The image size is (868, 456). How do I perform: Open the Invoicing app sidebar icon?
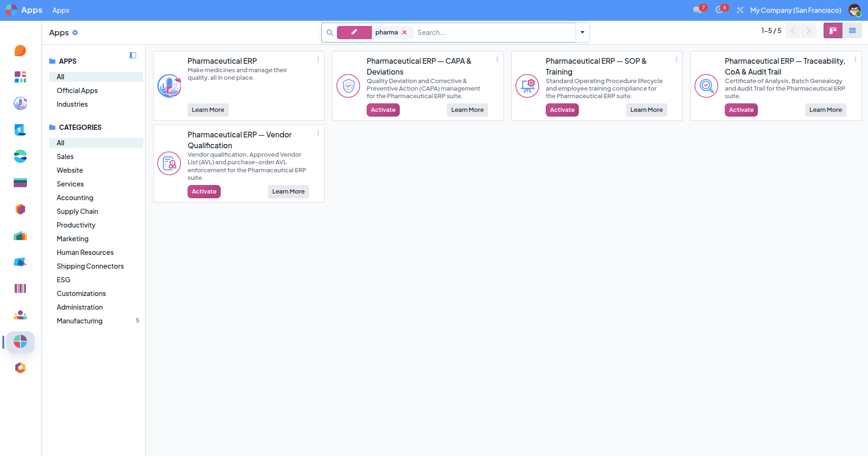coord(20,130)
